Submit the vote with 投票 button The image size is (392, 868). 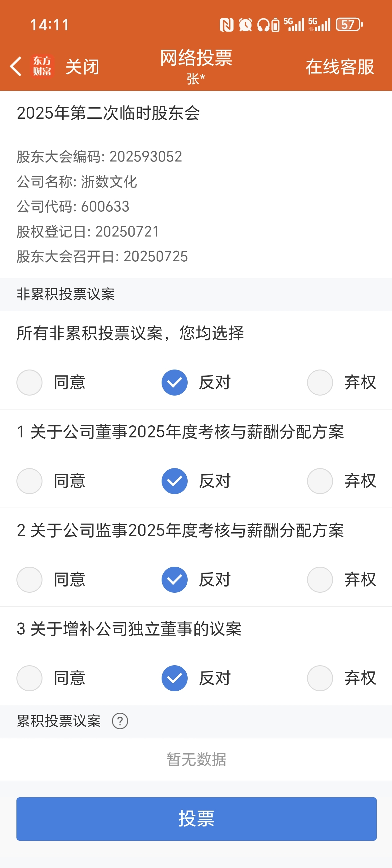click(x=197, y=819)
